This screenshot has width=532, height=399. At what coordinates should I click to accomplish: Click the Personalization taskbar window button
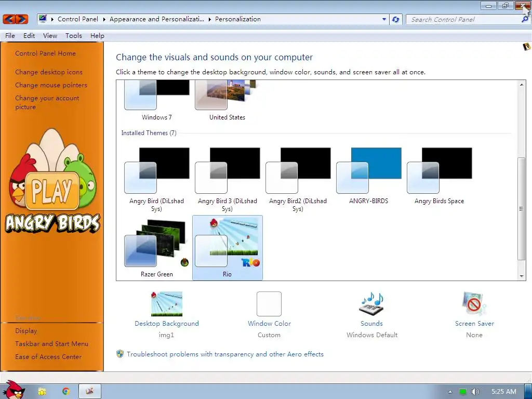click(90, 391)
